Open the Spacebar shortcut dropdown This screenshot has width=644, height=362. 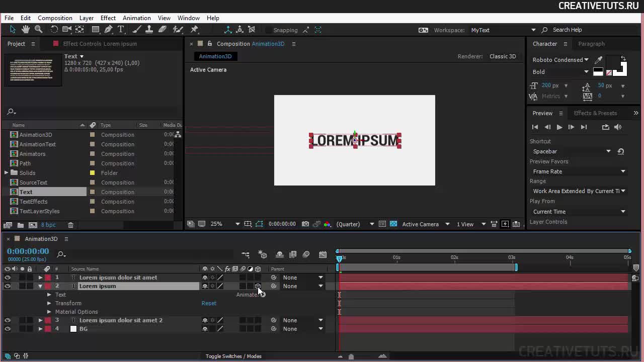[571, 151]
